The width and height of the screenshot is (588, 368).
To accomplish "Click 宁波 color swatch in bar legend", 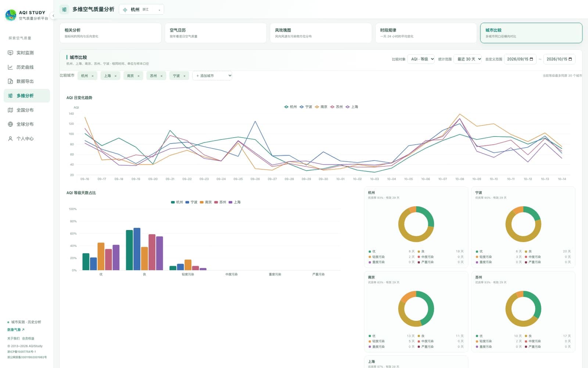I will (187, 202).
